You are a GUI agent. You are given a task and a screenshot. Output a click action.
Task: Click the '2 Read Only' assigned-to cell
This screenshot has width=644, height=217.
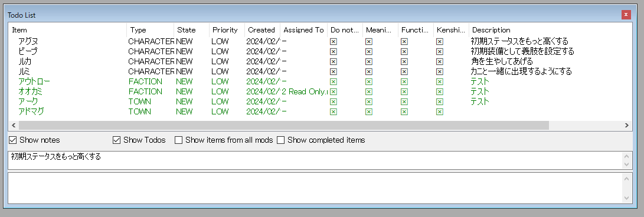[305, 91]
